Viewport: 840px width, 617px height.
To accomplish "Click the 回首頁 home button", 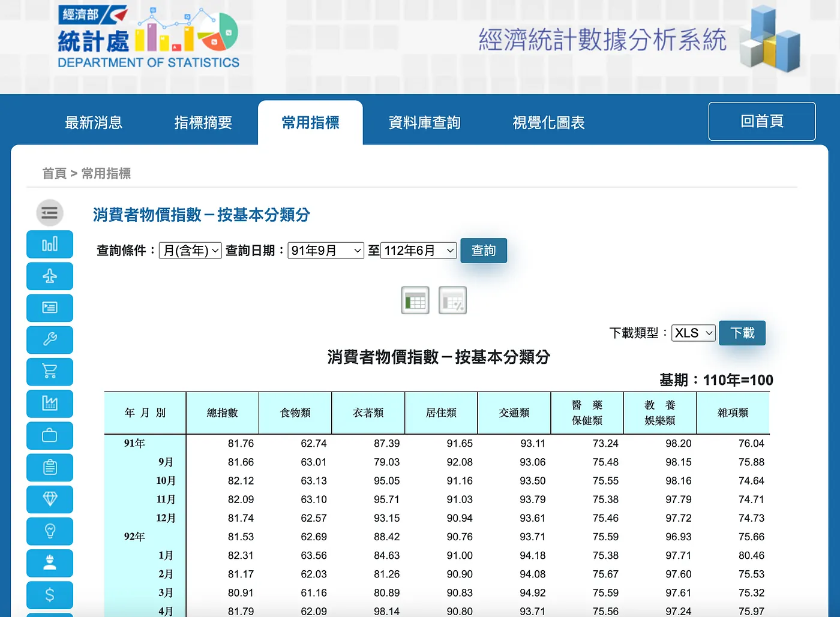I will tap(762, 121).
